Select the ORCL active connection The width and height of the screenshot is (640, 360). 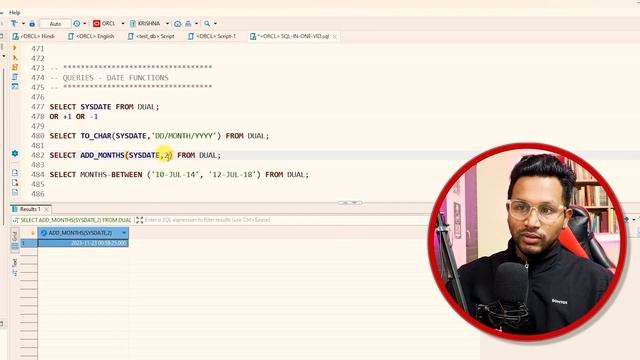click(x=104, y=24)
